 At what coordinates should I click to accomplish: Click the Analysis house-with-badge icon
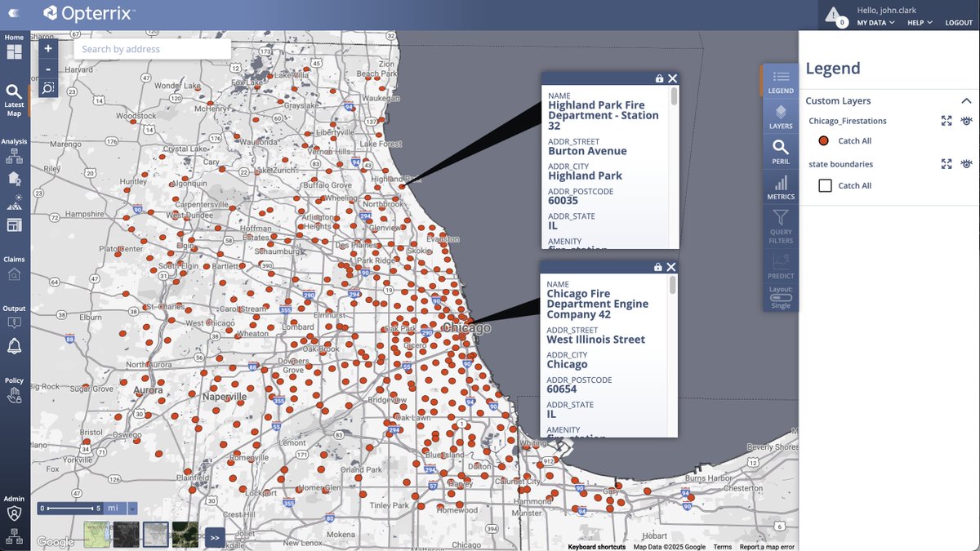14,179
